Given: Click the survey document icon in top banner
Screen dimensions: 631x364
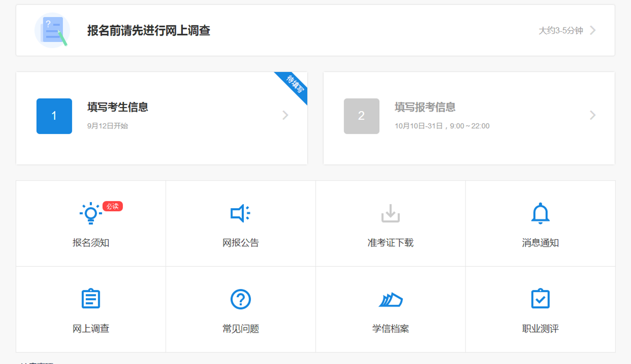Looking at the screenshot, I should click(53, 30).
